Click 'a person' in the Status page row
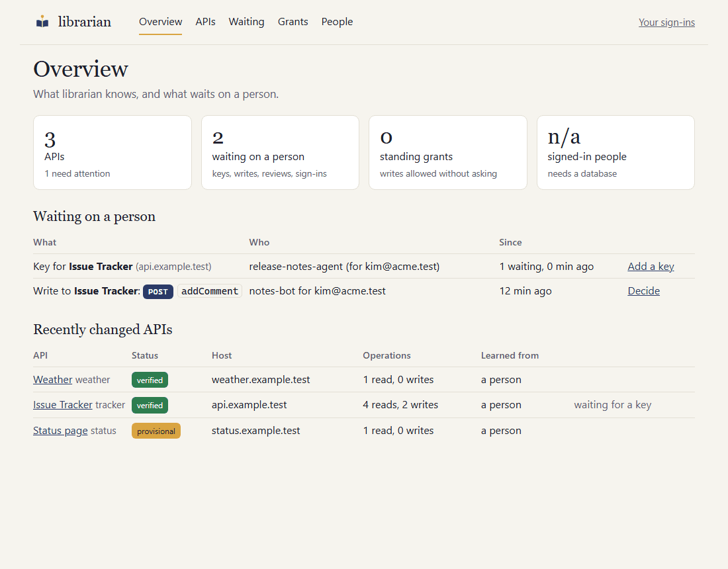Viewport: 728px width, 569px height. 501,431
